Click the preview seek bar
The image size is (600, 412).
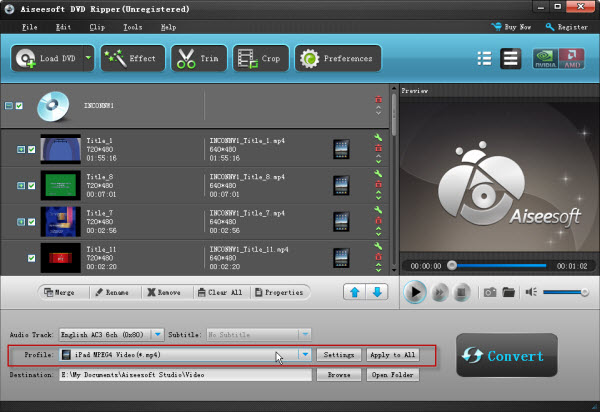(498, 265)
